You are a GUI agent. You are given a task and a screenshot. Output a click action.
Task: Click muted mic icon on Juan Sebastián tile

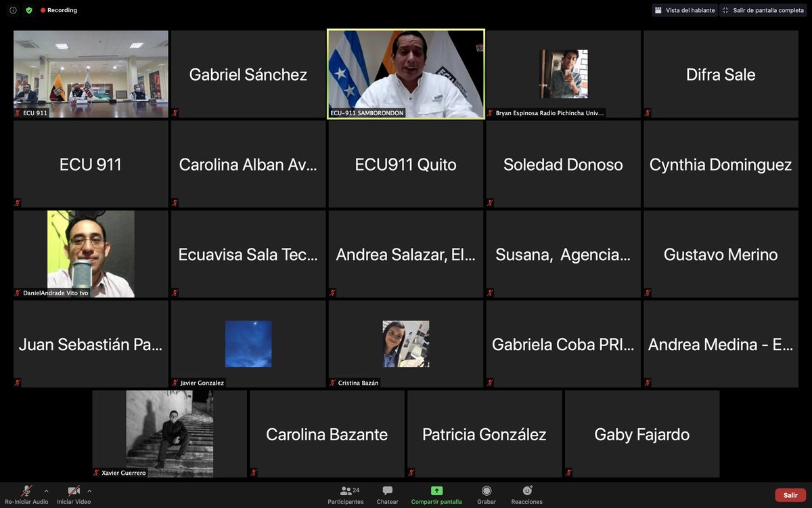click(x=18, y=383)
